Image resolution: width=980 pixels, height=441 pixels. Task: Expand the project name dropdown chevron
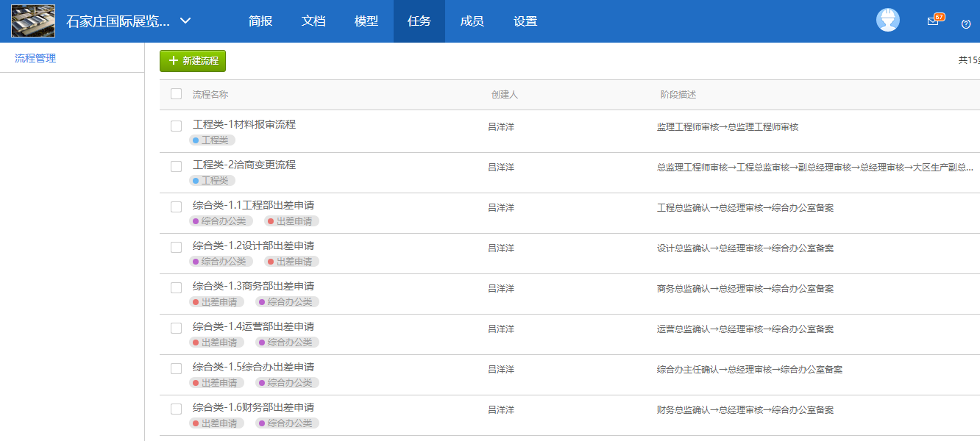coord(185,21)
